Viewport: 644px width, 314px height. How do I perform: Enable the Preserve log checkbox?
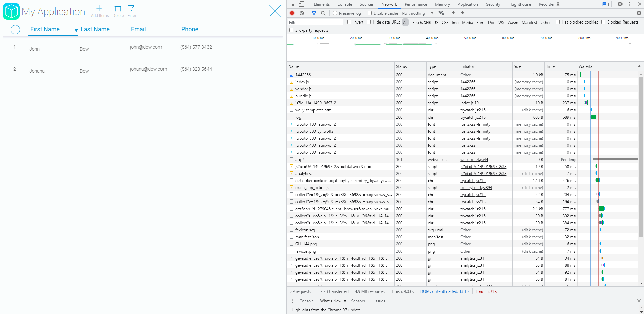(335, 13)
